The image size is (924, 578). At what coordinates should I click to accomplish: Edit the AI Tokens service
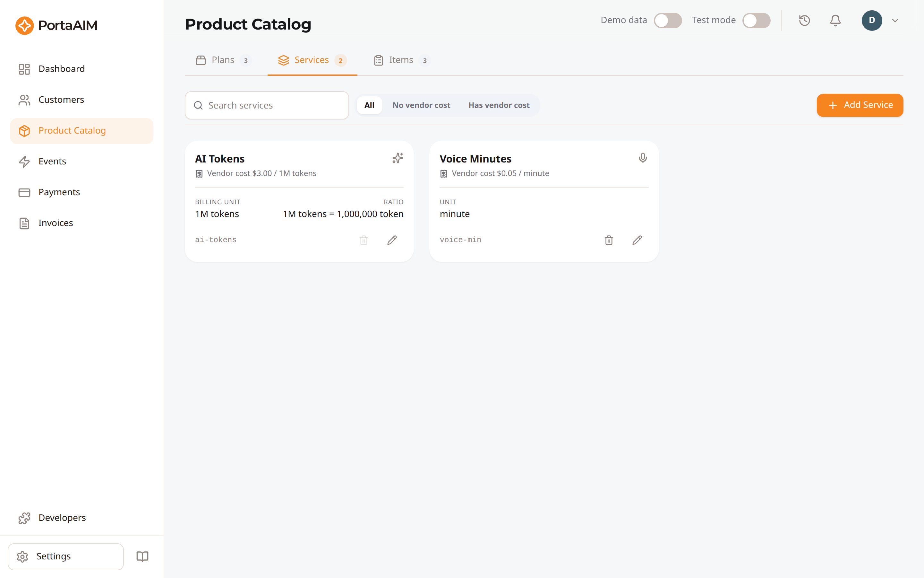point(392,240)
